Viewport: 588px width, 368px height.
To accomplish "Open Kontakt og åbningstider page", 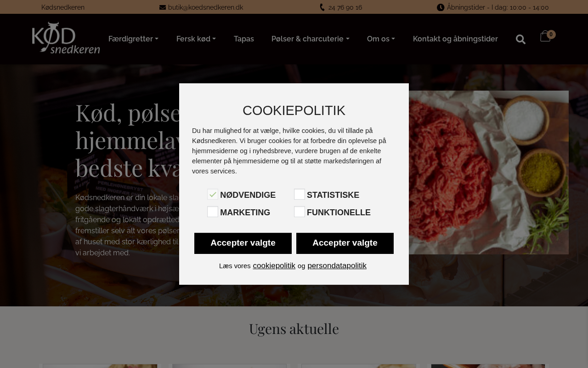I will [455, 39].
